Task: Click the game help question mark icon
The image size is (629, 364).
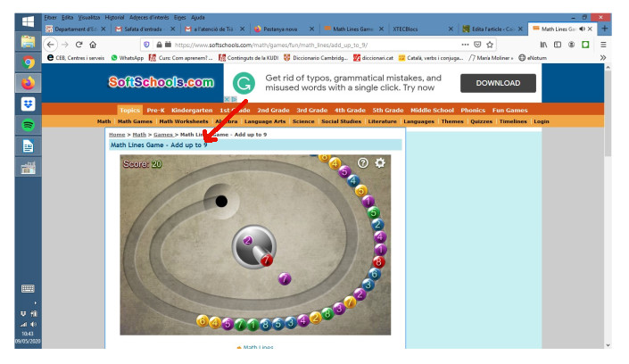Action: tap(363, 162)
